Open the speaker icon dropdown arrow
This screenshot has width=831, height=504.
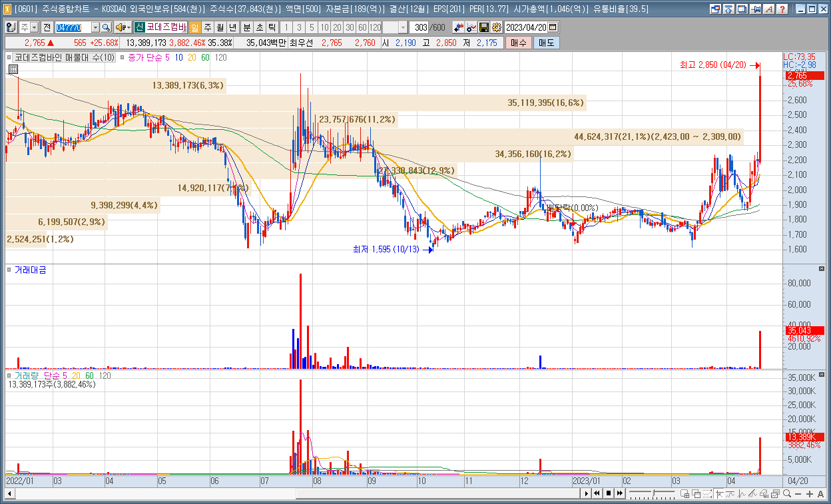[129, 27]
